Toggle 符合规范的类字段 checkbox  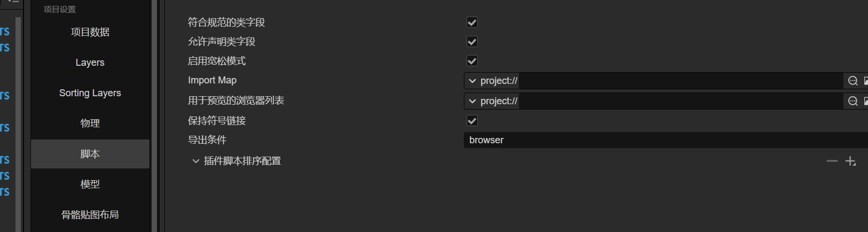point(472,22)
